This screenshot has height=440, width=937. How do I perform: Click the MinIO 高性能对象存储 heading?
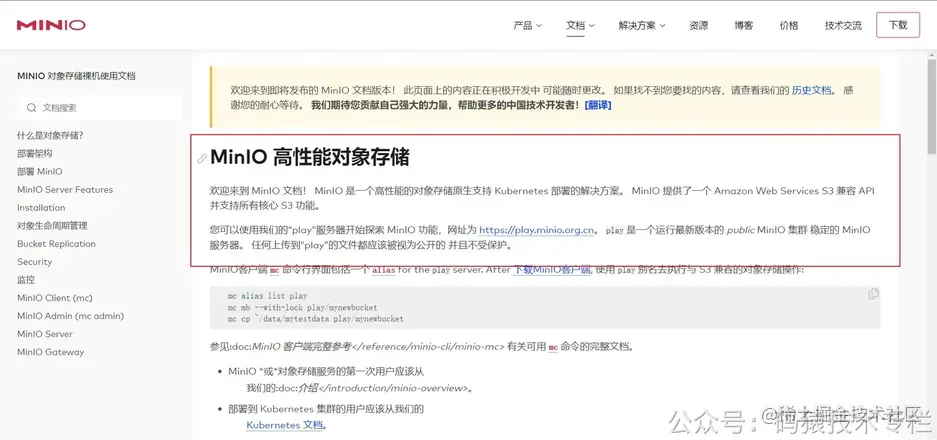tap(310, 158)
